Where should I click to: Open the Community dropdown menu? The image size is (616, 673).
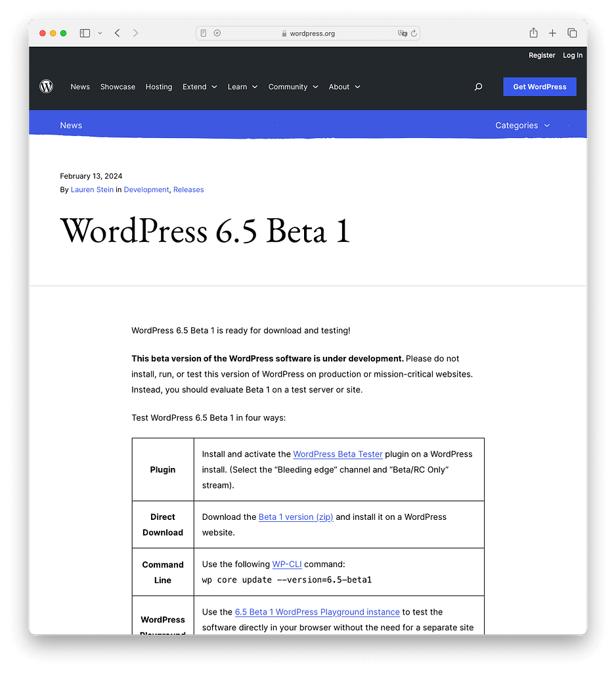(x=293, y=86)
